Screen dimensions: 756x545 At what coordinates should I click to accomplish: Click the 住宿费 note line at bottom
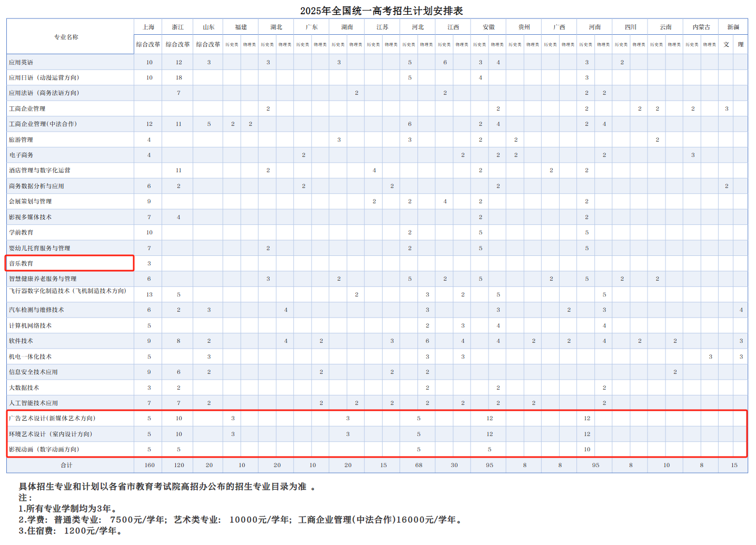[71, 531]
